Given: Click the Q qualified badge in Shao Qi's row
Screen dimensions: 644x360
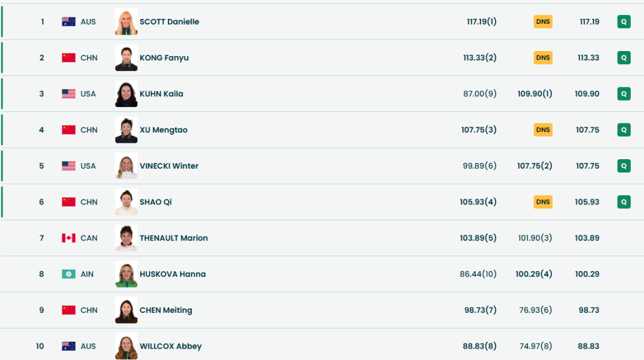Looking at the screenshot, I should click(624, 202).
